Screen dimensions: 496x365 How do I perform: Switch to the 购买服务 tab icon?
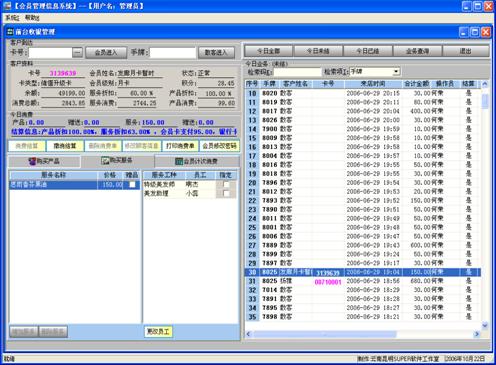(x=105, y=161)
